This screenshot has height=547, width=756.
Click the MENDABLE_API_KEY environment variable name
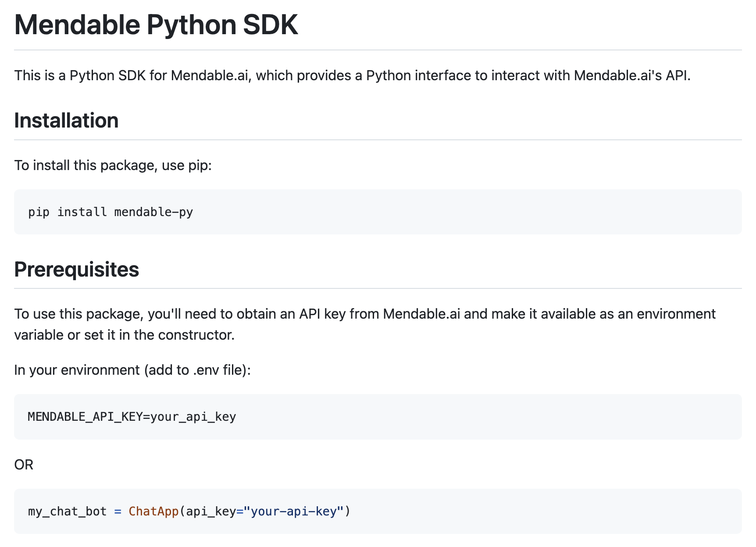[85, 416]
